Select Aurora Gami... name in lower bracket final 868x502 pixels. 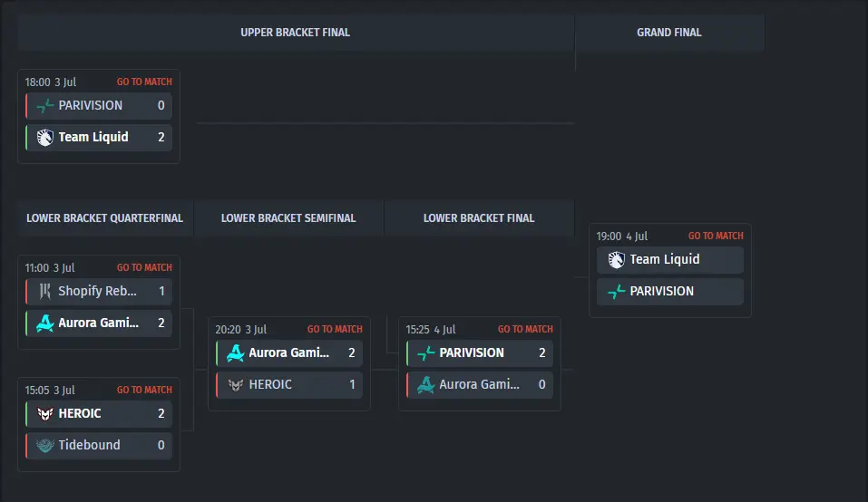point(480,384)
